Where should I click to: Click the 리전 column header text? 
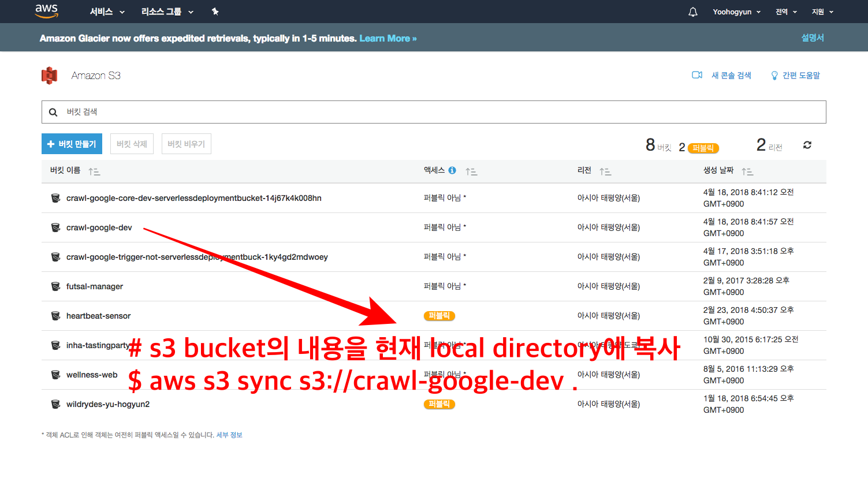(x=584, y=170)
